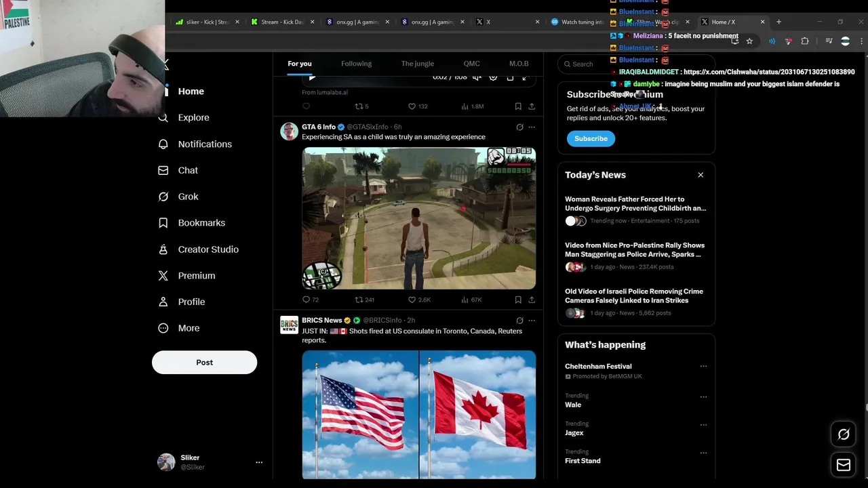868x488 pixels.
Task: Bookmark the lumalabs post
Action: 518,106
